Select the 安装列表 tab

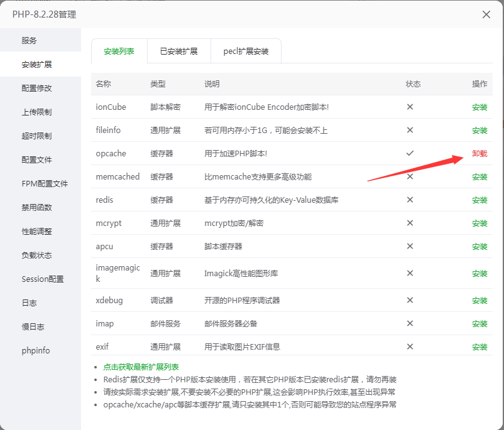click(x=119, y=51)
